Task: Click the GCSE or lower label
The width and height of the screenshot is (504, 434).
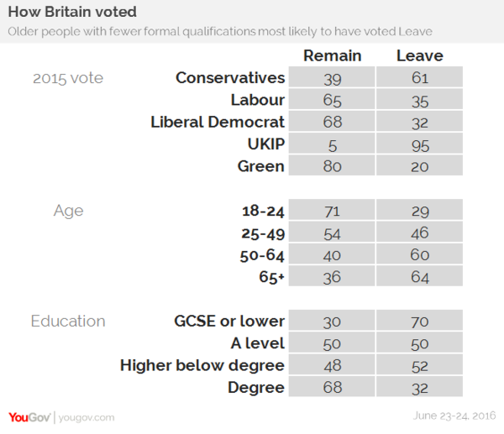Action: (229, 321)
